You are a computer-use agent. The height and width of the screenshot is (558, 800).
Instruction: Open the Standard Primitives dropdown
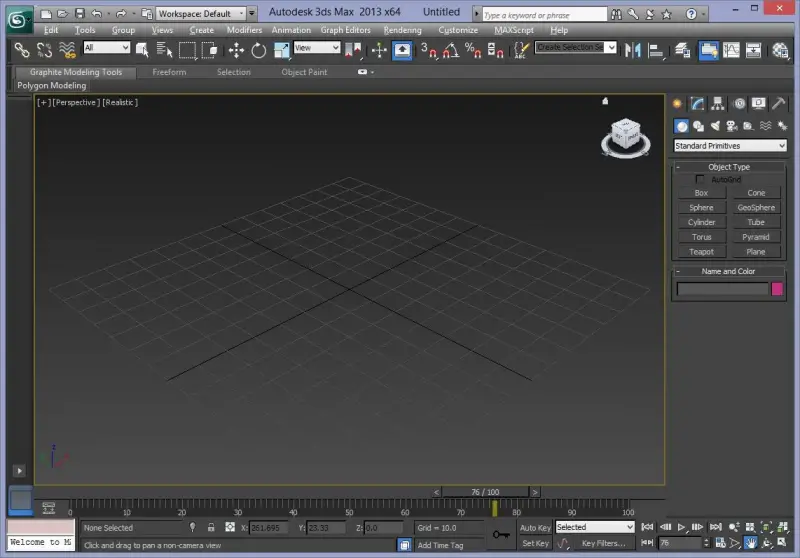coord(730,146)
